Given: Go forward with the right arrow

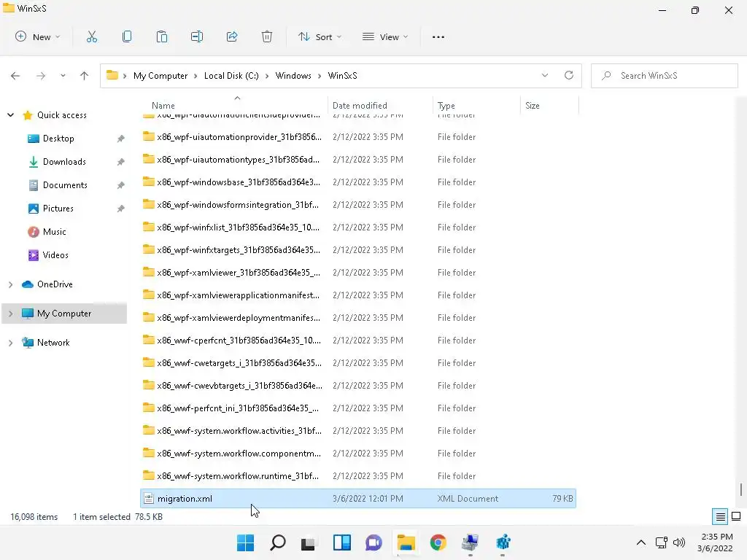Looking at the screenshot, I should coord(41,76).
